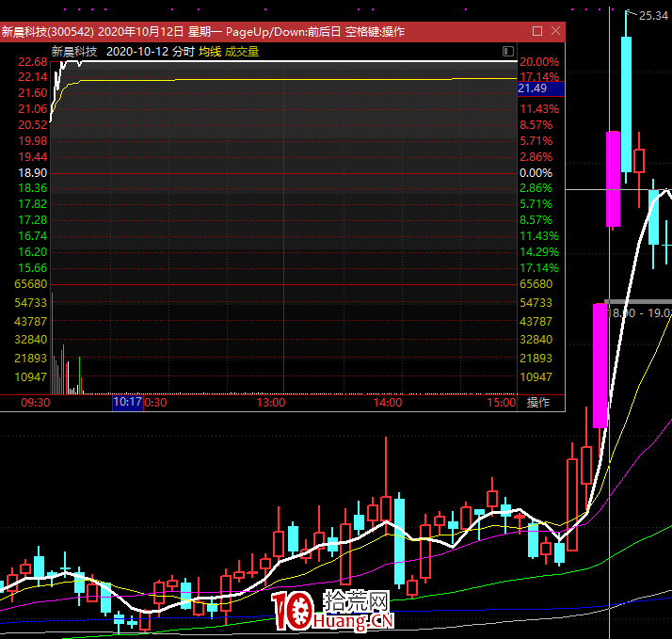This screenshot has height=639, width=672.
Task: Select the 成交量 indicator label
Action: 242,52
